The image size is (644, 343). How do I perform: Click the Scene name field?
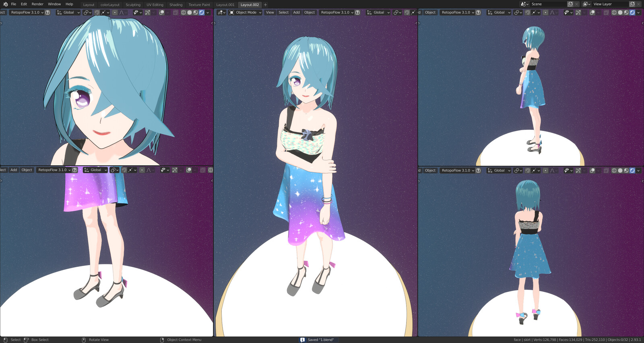(548, 4)
